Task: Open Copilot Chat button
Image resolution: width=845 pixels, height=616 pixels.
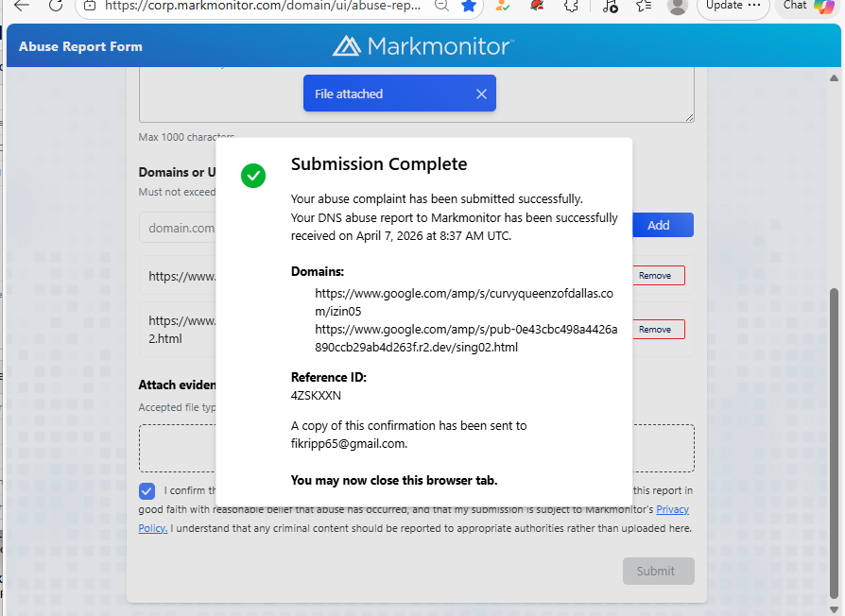Action: [809, 6]
